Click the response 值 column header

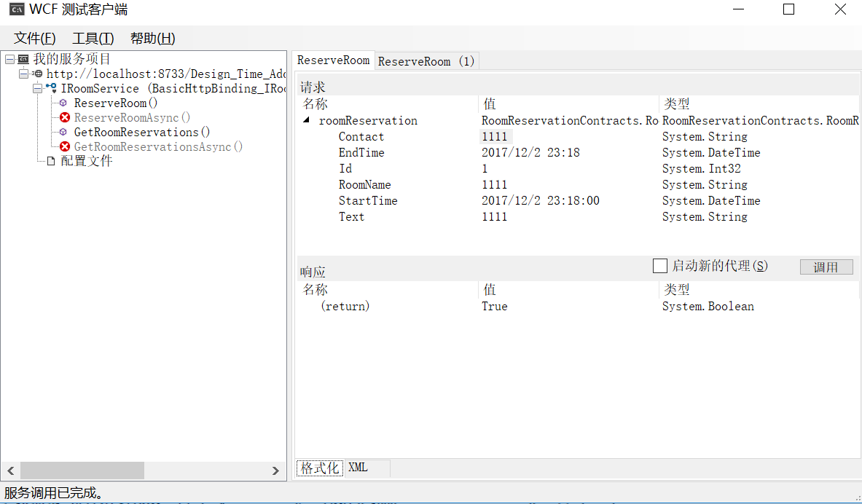click(x=568, y=290)
